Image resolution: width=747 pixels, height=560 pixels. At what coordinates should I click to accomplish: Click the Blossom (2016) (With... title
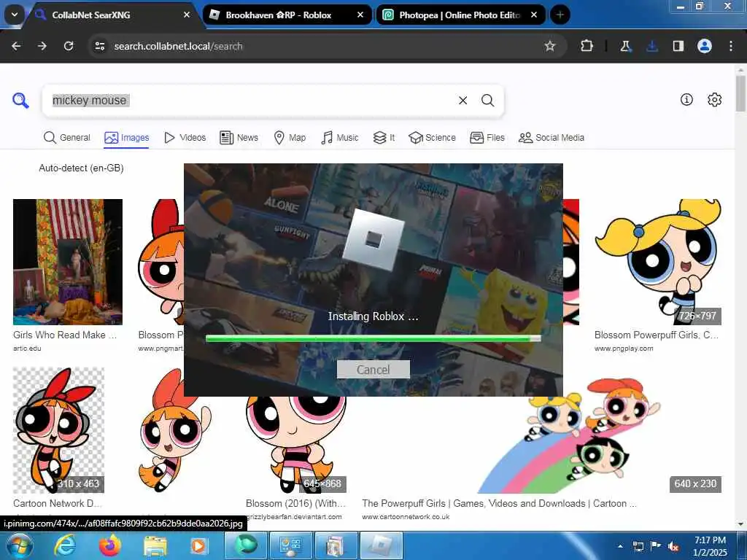[x=296, y=503]
